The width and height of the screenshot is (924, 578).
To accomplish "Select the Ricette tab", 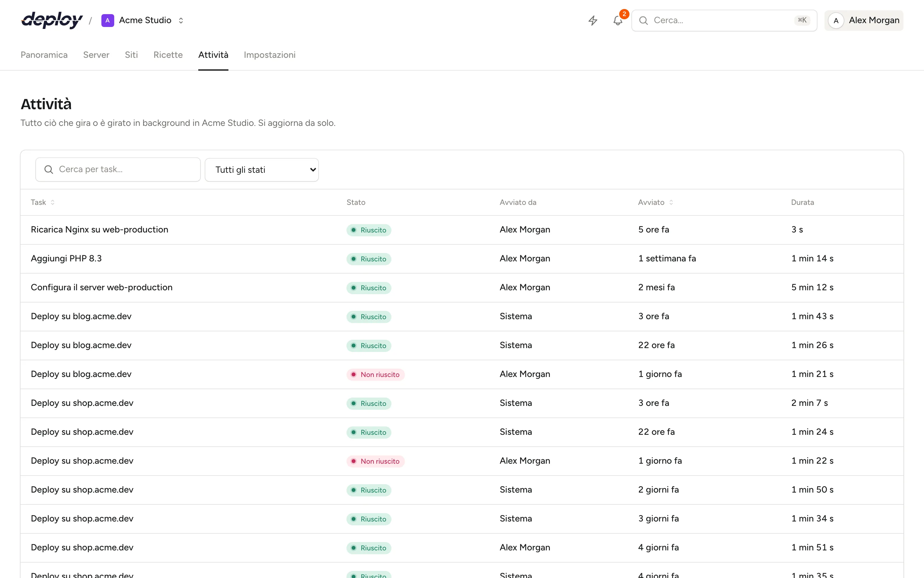I will point(168,55).
